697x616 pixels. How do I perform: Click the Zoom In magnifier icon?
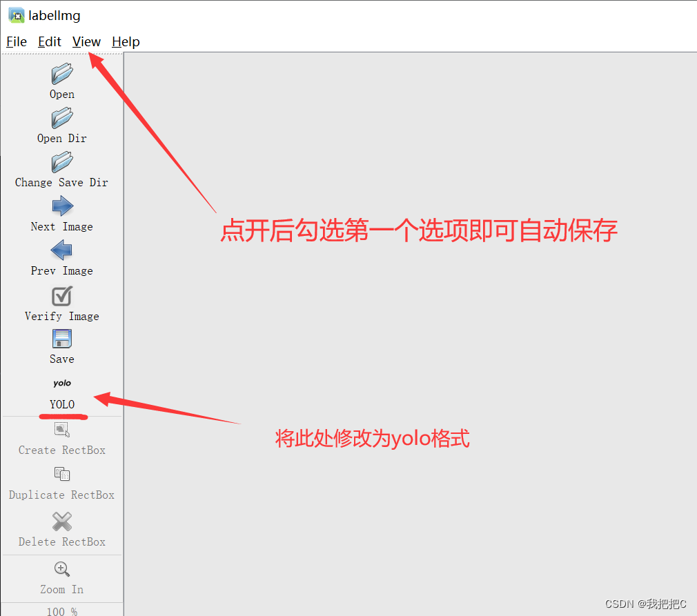(x=62, y=569)
